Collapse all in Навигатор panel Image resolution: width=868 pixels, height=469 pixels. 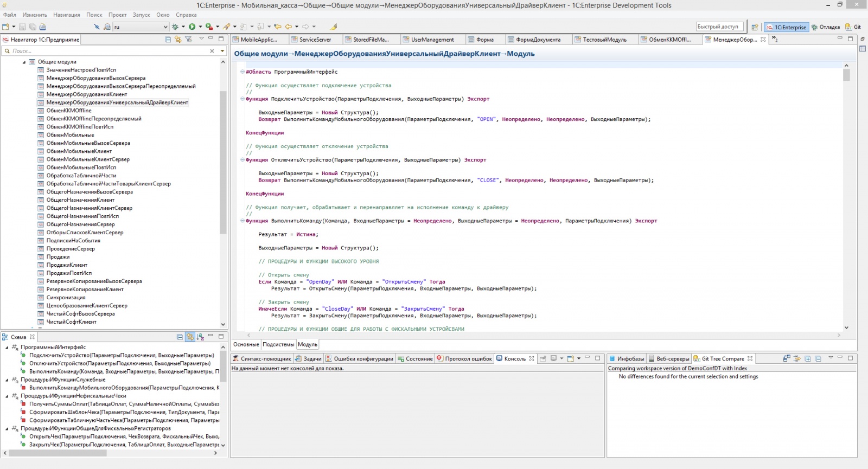[x=168, y=39]
